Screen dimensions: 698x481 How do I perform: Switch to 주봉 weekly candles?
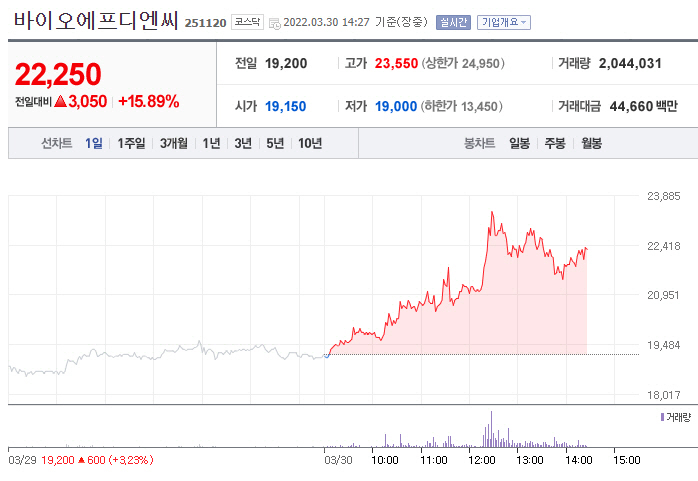pyautogui.click(x=555, y=143)
